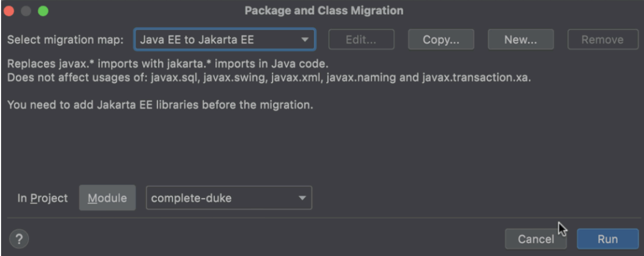Select the Module scope option
Screen dimensions: 644x256
pyautogui.click(x=107, y=198)
